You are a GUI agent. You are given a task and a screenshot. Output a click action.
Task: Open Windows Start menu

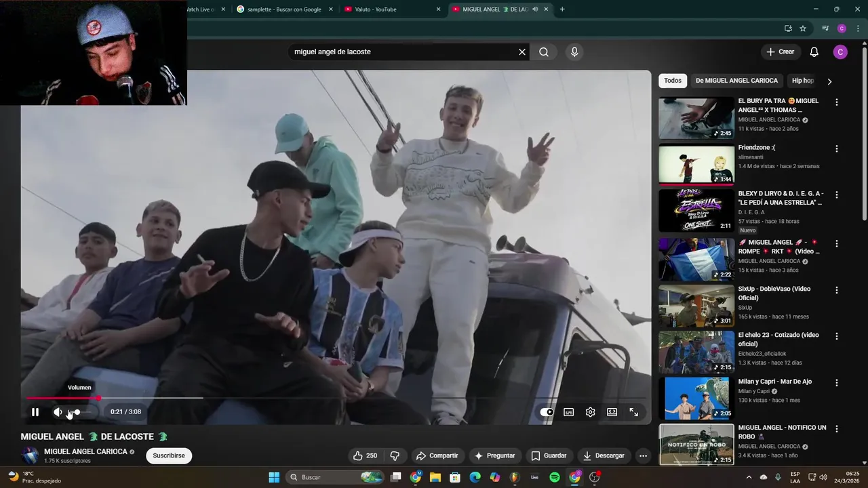coord(274,477)
